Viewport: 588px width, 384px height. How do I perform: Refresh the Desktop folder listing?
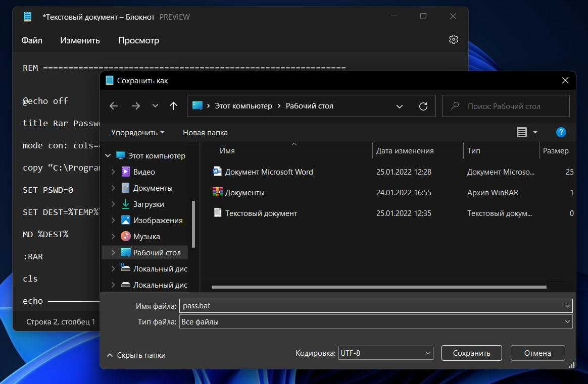423,106
